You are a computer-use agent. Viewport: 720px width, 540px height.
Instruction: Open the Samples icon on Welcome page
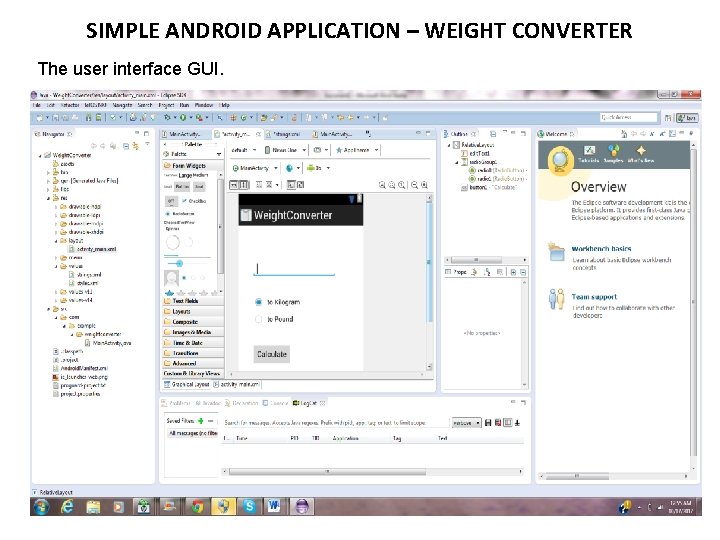coord(613,151)
